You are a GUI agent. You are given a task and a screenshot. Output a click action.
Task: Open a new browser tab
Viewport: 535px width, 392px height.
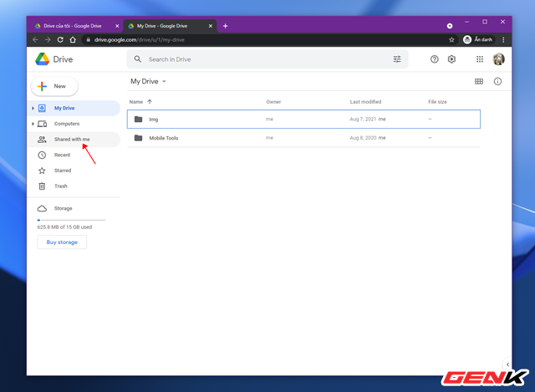(x=225, y=26)
